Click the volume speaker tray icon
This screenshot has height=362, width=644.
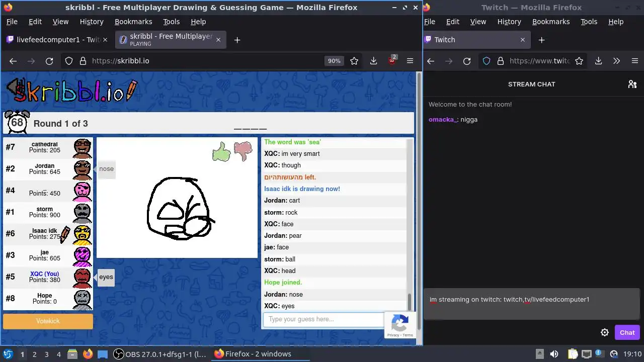point(554,354)
